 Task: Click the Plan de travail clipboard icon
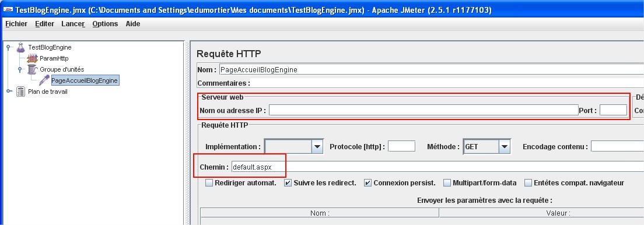(20, 92)
